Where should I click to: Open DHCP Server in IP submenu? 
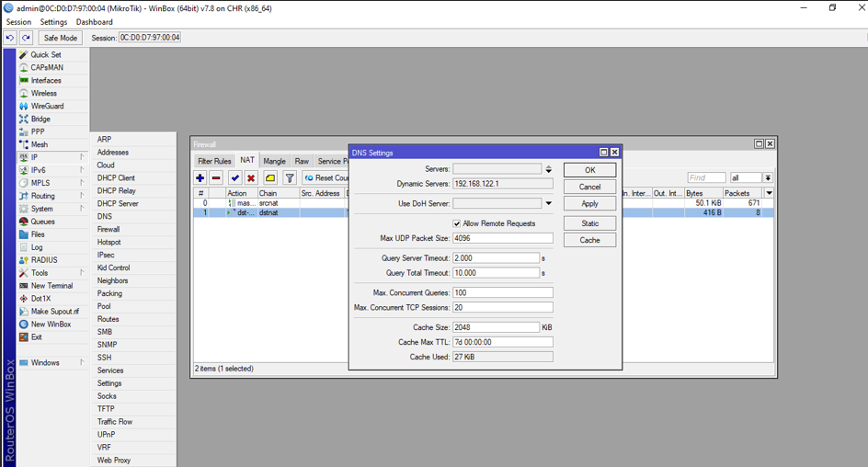(x=118, y=203)
